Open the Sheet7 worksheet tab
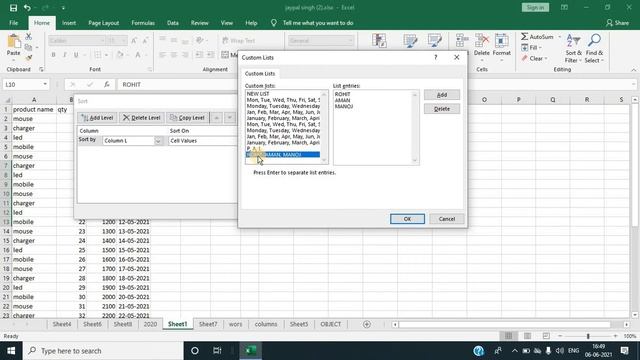The width and height of the screenshot is (640, 360). click(208, 324)
